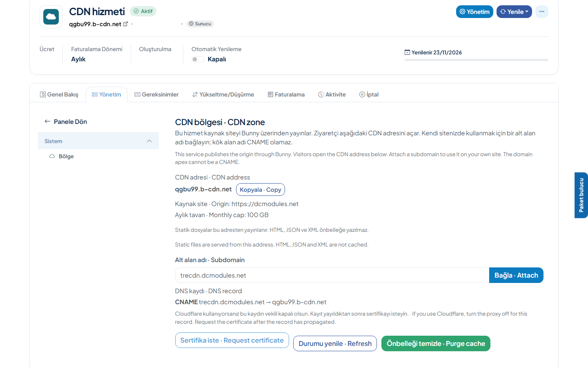Viewport: 588px width, 368px height.
Task: Open the Faturalama tab
Action: [286, 94]
